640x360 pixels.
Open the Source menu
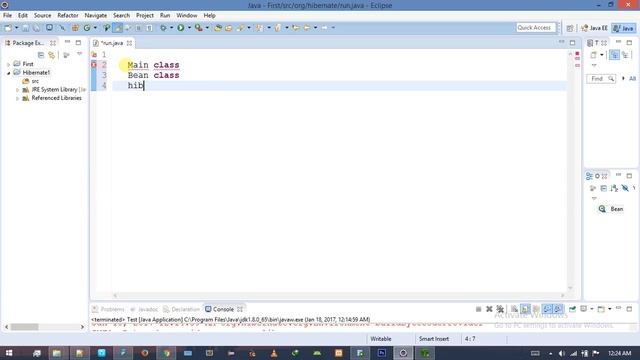coord(42,15)
